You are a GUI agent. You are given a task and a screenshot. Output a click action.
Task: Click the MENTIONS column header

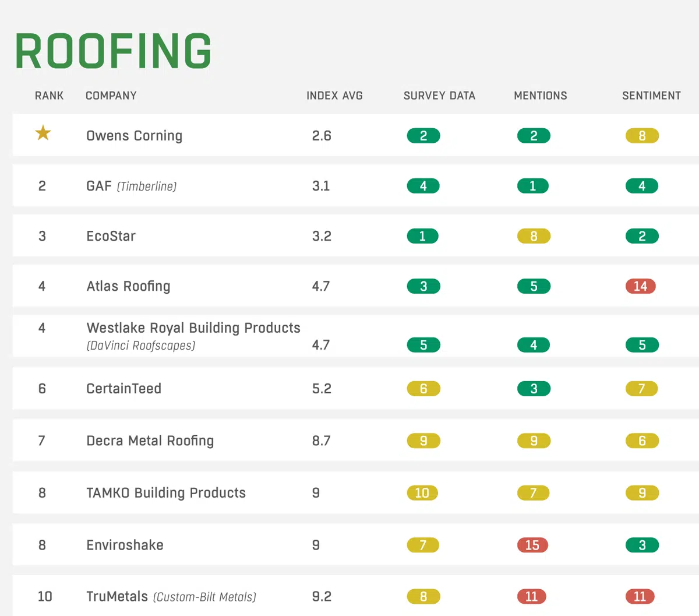pos(541,96)
